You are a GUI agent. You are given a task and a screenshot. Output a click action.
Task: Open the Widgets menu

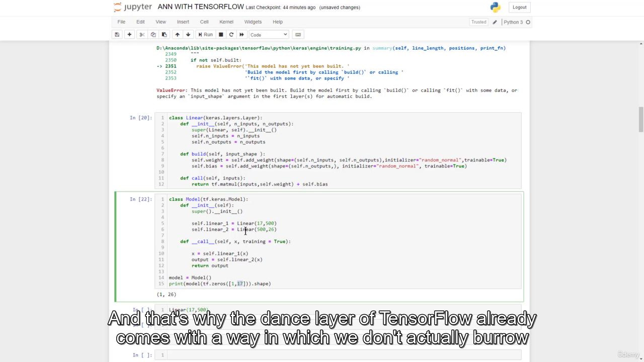point(253,22)
